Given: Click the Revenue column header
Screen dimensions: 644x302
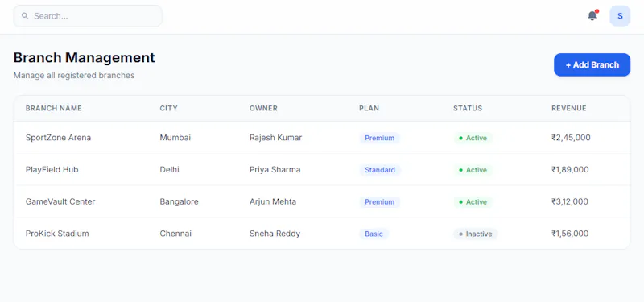Looking at the screenshot, I should [569, 109].
